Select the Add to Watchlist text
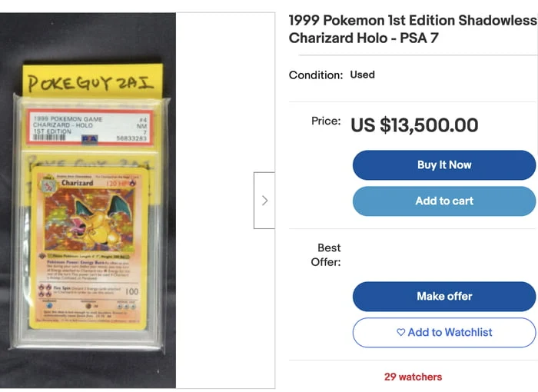Image resolution: width=538 pixels, height=392 pixels. (450, 333)
